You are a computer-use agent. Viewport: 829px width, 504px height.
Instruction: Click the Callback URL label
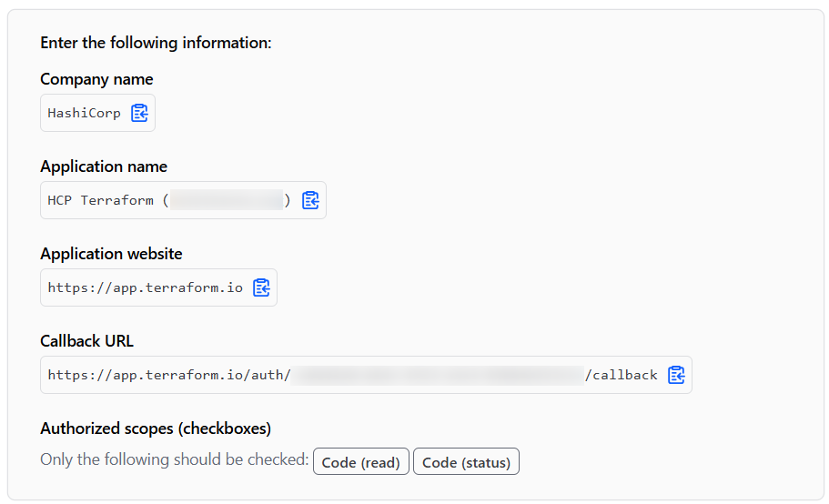click(86, 341)
